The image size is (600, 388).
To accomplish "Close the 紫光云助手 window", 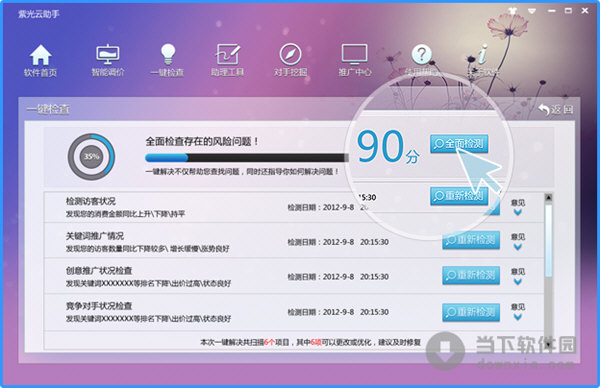I will tap(585, 11).
